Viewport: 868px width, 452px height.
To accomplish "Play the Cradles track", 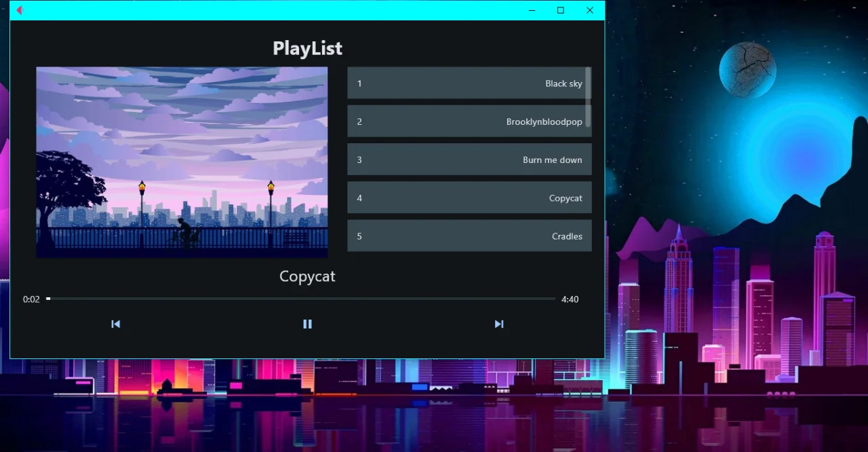I will click(469, 236).
